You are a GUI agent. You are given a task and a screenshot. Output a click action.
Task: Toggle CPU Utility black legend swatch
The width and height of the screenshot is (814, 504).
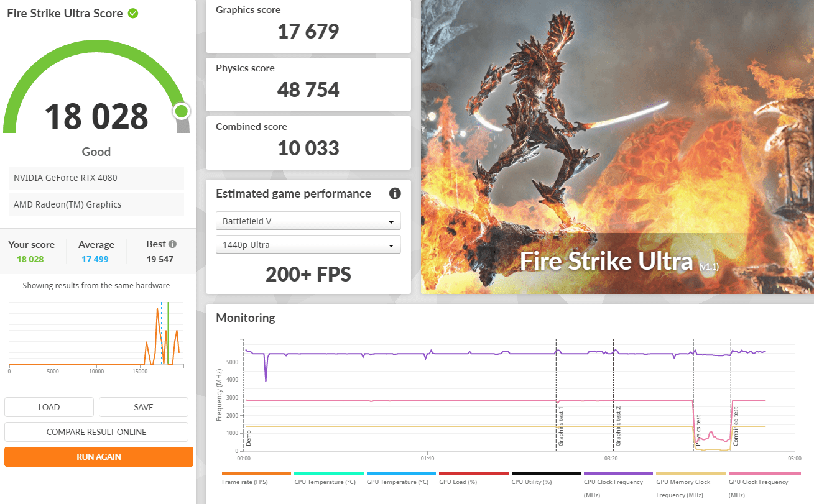(546, 474)
